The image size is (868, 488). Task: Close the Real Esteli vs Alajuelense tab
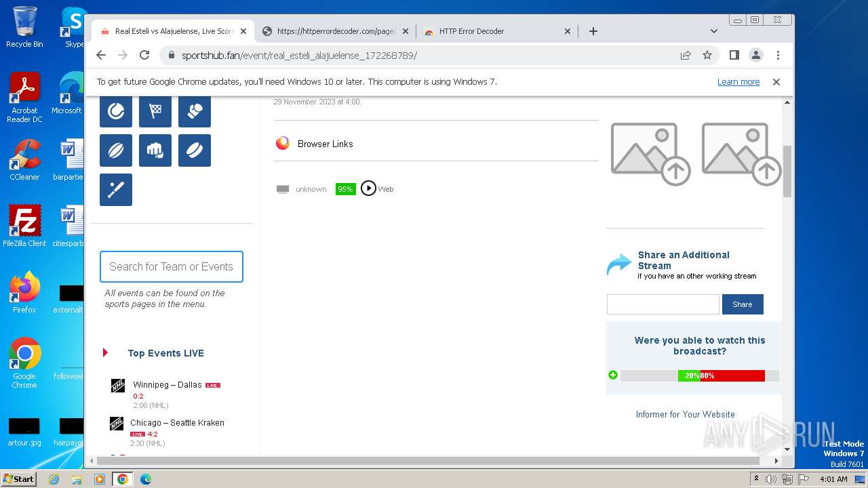click(243, 31)
